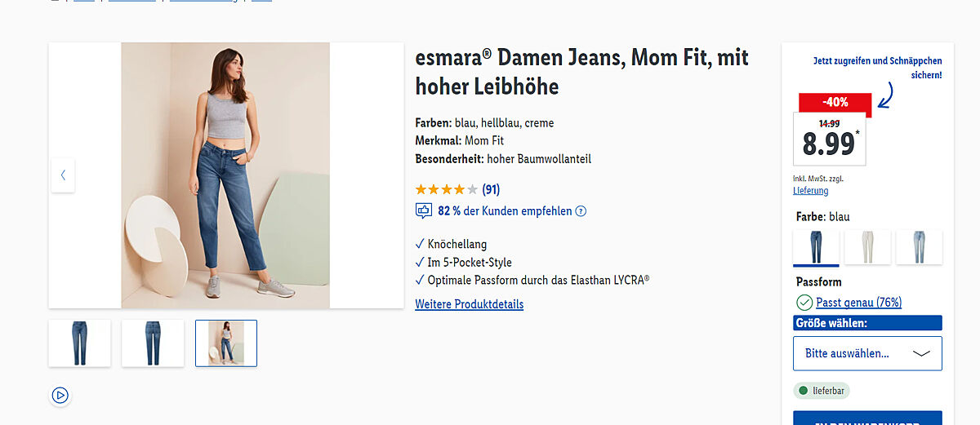Screen dimensions: 980x425
Task: Select the creme jeans color swatch
Action: coord(867,247)
